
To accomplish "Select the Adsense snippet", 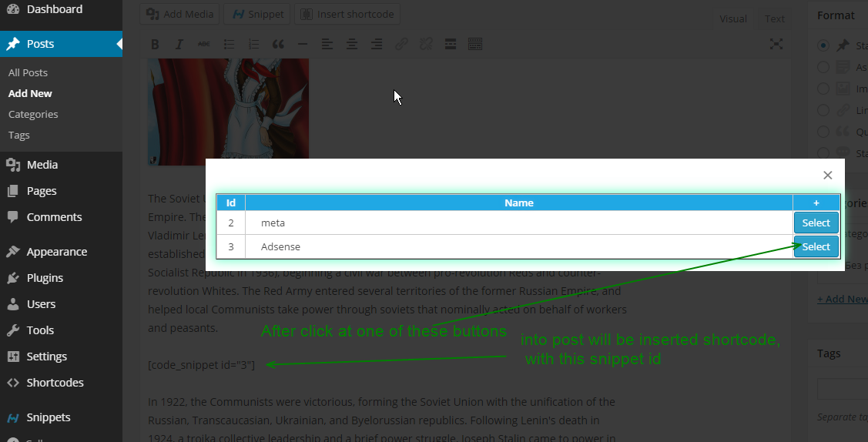I will (x=816, y=246).
